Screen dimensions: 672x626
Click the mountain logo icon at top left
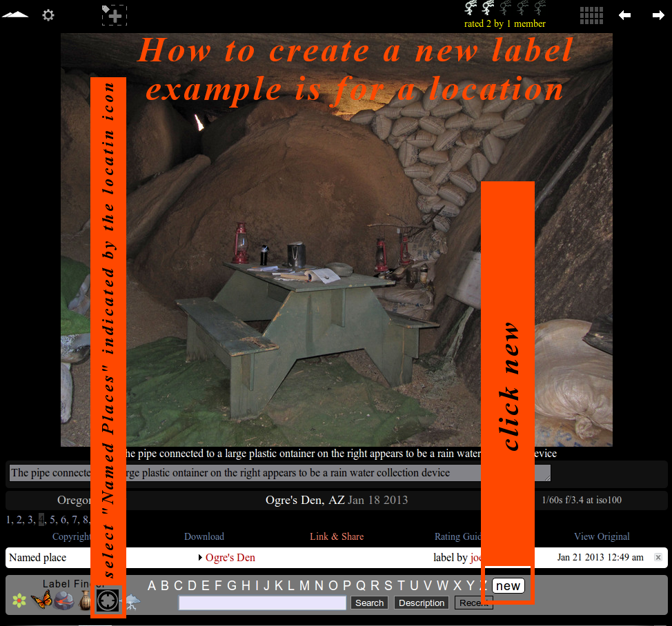[15, 15]
